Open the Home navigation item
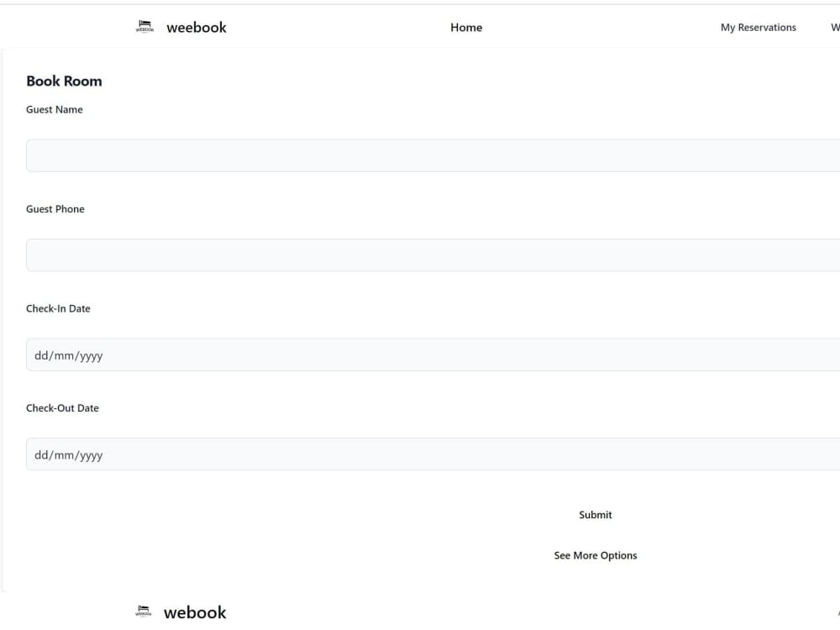Viewport: 840px width, 630px height. 466,27
